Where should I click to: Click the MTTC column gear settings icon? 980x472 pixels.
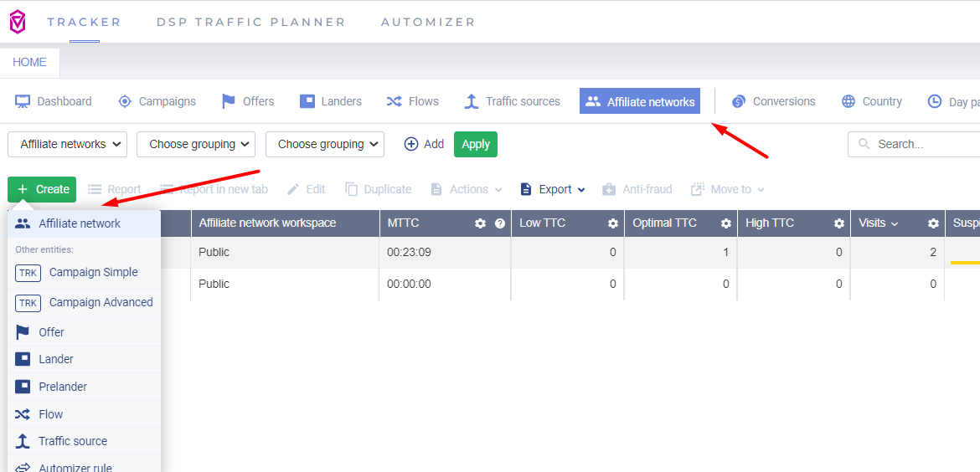click(480, 223)
